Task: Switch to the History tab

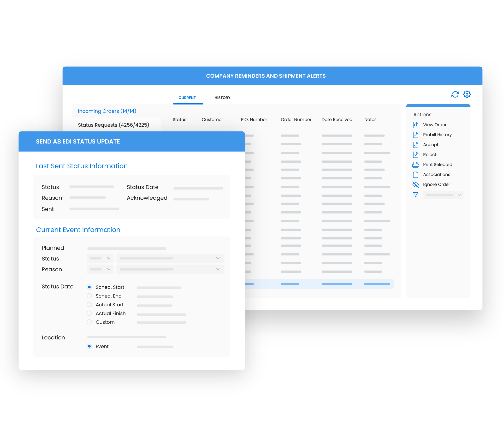Action: (222, 98)
